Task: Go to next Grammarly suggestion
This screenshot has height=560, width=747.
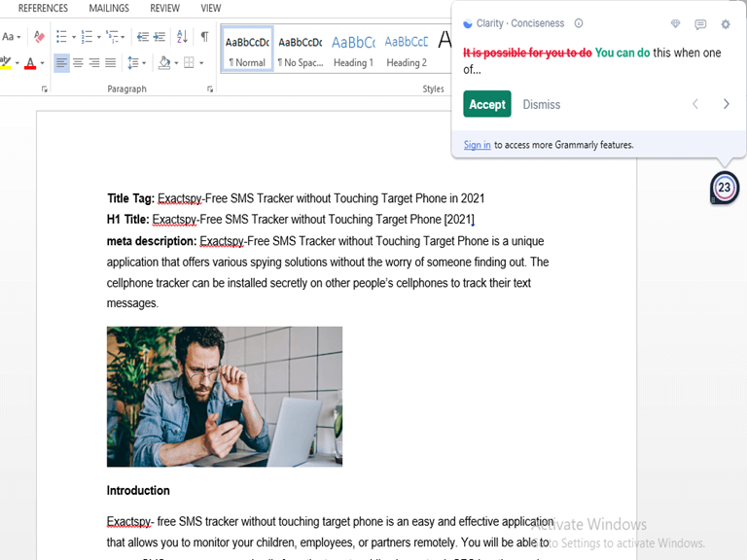Action: pyautogui.click(x=726, y=104)
